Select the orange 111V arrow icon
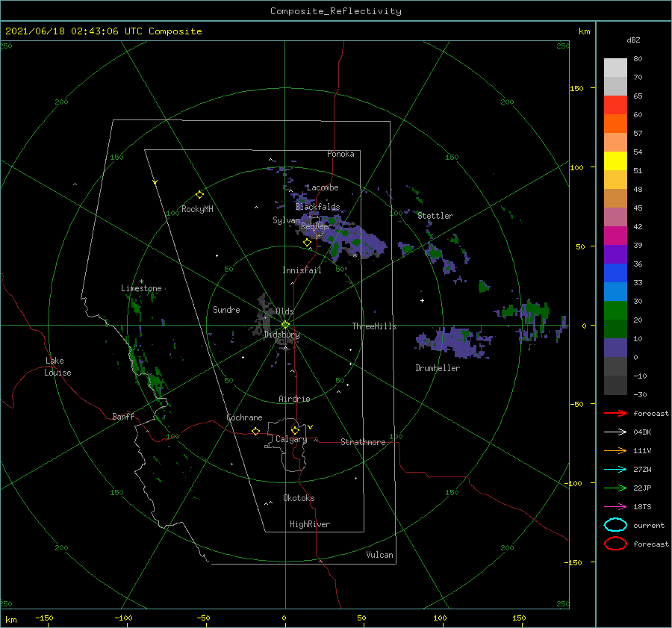 click(x=615, y=450)
